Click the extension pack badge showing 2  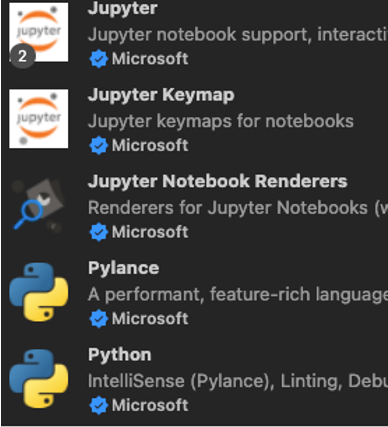click(22, 56)
